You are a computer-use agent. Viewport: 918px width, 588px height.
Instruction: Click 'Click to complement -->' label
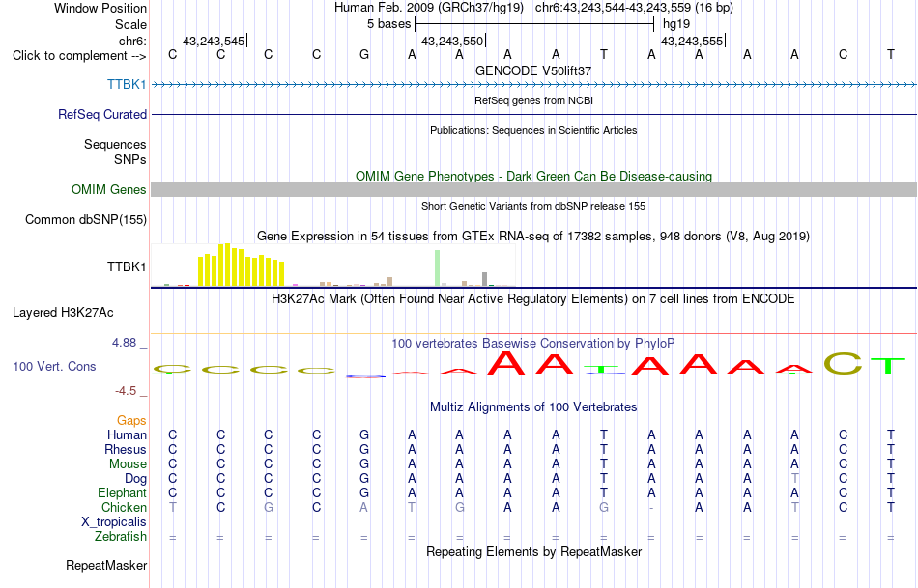click(79, 56)
